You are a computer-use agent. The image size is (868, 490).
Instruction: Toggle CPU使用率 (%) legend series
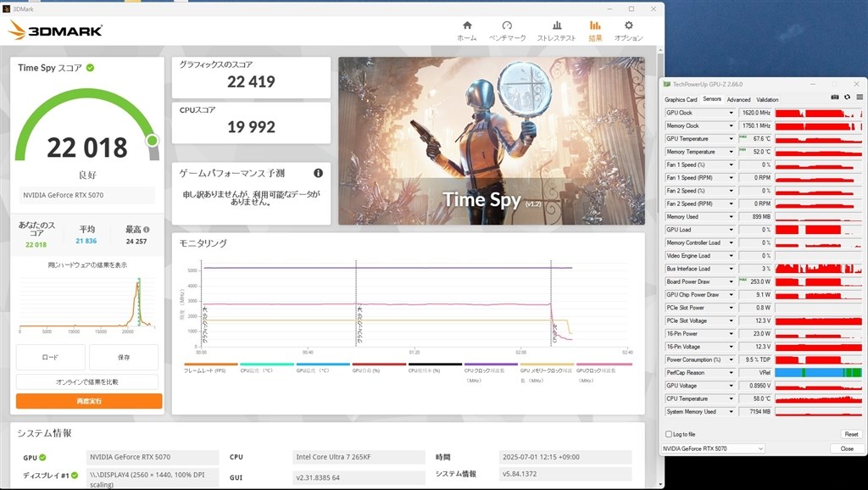435,368
